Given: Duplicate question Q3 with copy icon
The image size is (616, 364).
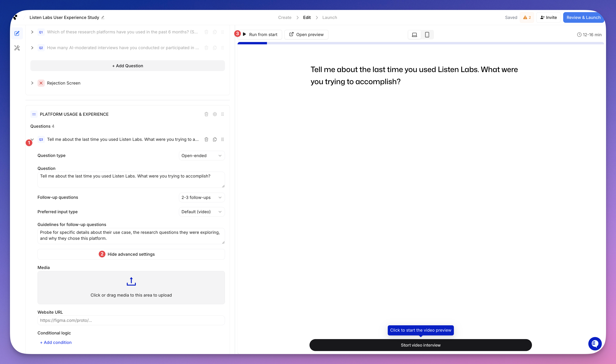Looking at the screenshot, I should coord(215,139).
